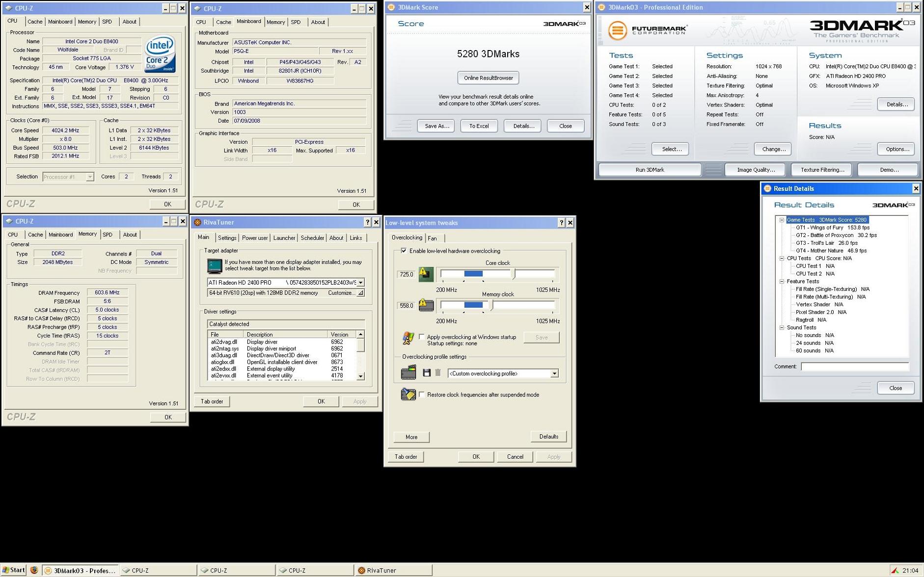Save overclocking profile with the floppy icon
Viewport: 924px width, 577px height.
pos(427,373)
